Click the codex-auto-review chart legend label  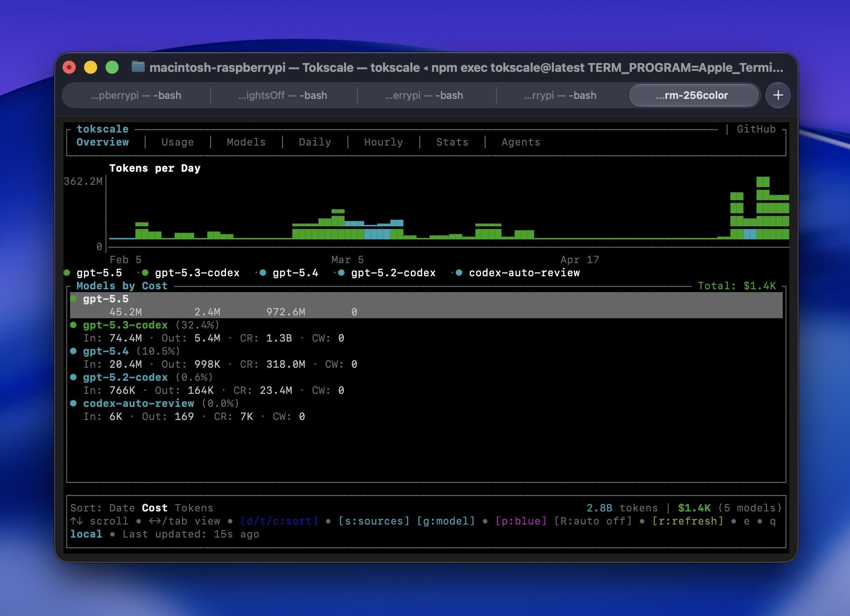click(524, 273)
